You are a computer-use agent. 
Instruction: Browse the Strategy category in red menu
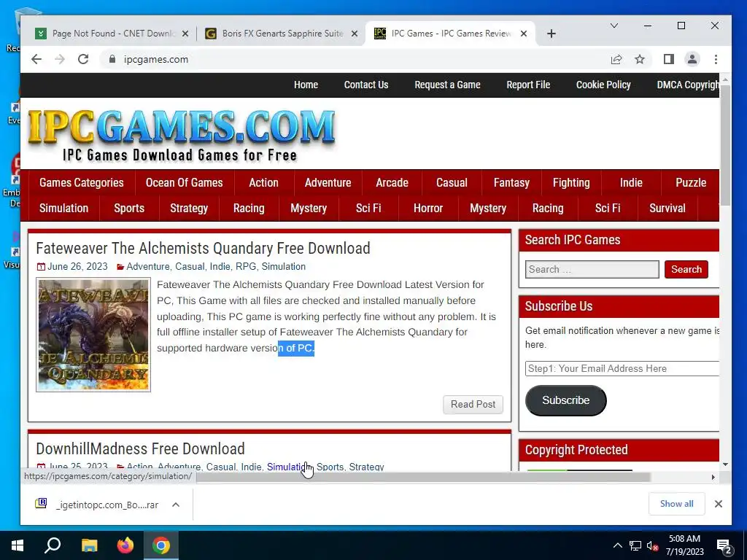(189, 208)
